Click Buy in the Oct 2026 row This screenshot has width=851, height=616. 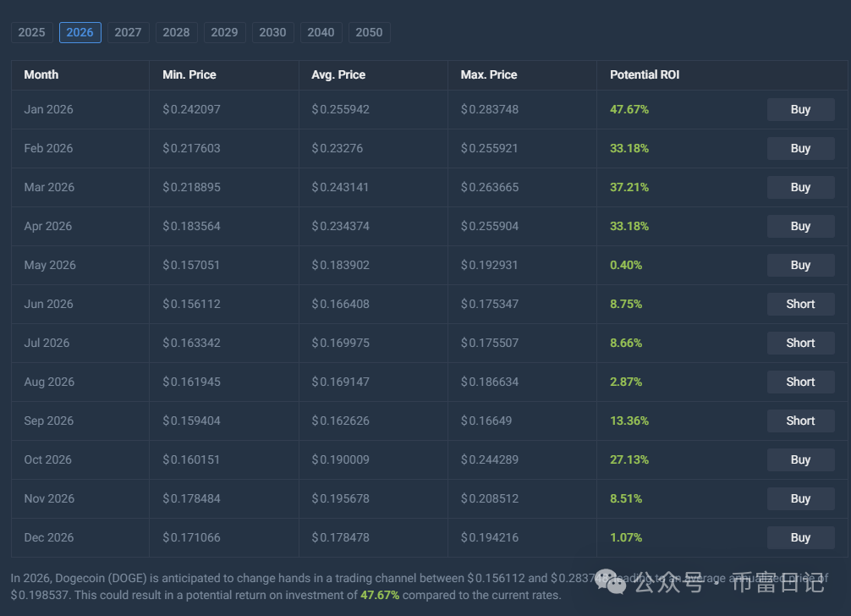800,459
